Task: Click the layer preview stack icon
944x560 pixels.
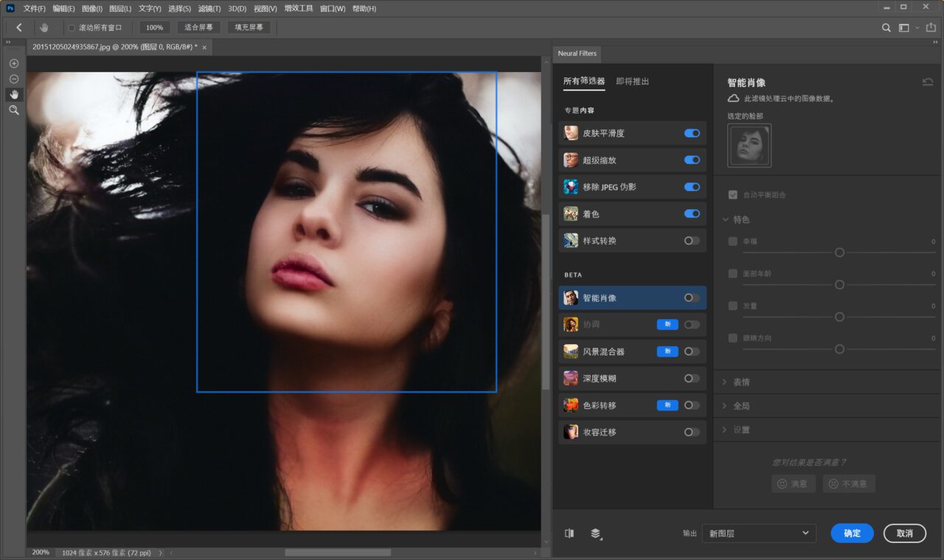Action: (596, 533)
